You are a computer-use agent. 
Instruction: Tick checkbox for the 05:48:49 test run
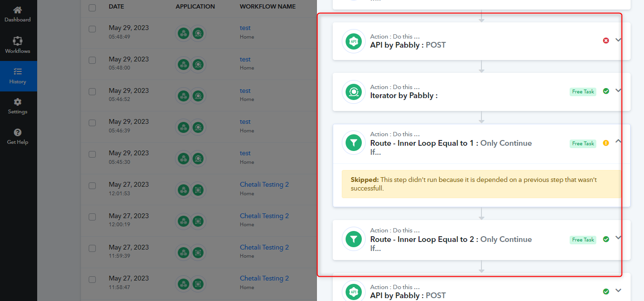pos(92,29)
